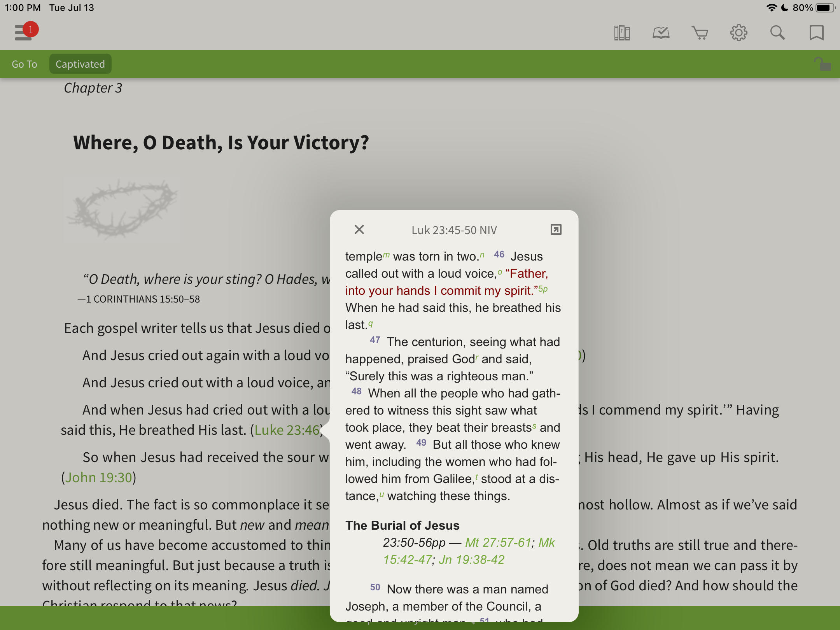
Task: Open the Library books icon
Action: (622, 33)
